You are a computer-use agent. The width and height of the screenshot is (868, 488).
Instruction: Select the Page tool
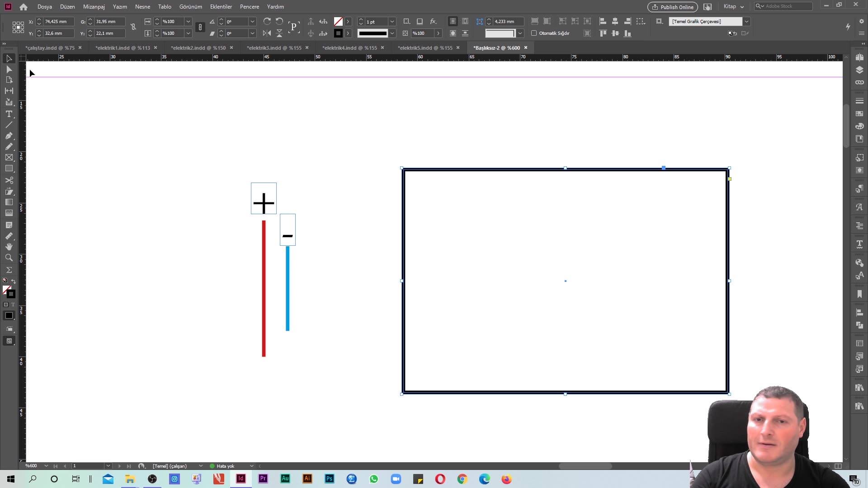click(x=9, y=80)
